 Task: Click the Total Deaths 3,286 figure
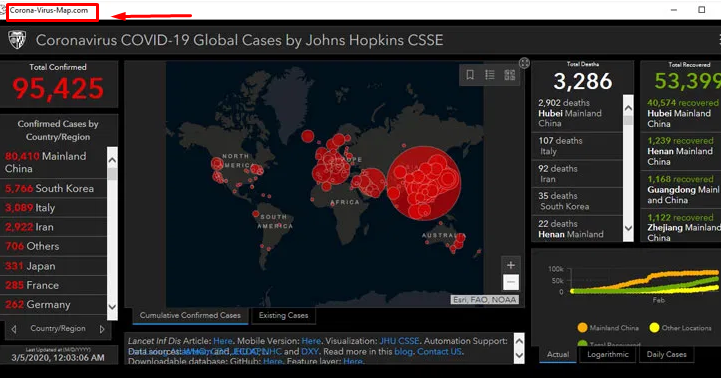click(x=583, y=81)
